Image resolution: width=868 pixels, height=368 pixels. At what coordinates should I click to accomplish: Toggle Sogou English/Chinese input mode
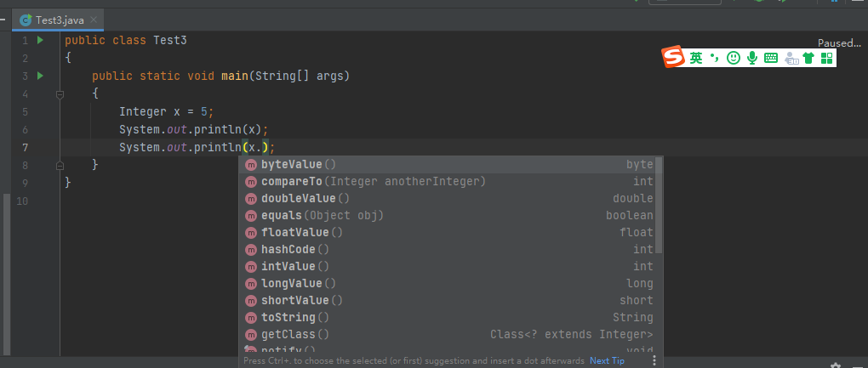[696, 58]
